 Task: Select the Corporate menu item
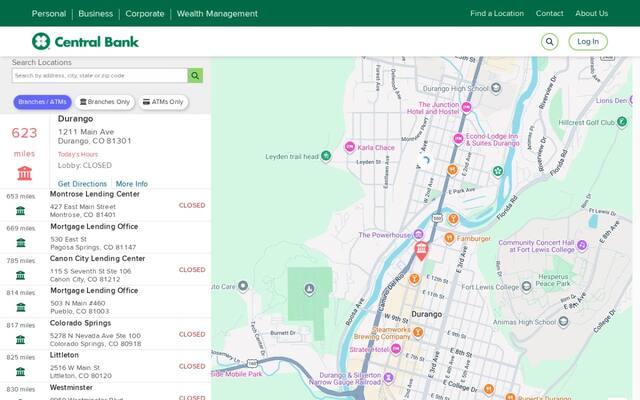pyautogui.click(x=144, y=13)
